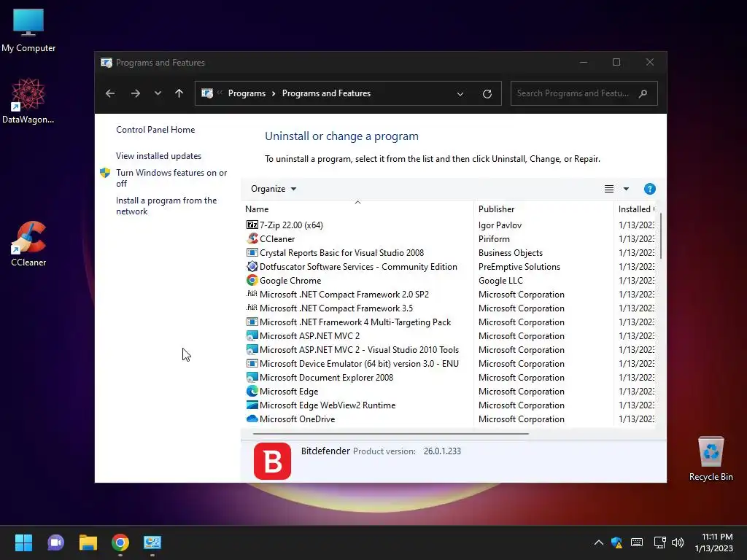Open touch keyboard tray icon
This screenshot has height=560, width=747.
pyautogui.click(x=636, y=542)
